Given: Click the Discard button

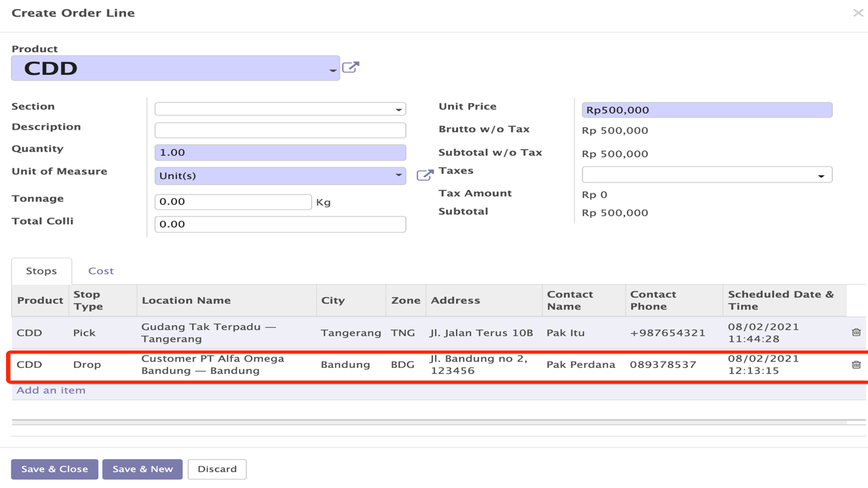Looking at the screenshot, I should (x=217, y=469).
